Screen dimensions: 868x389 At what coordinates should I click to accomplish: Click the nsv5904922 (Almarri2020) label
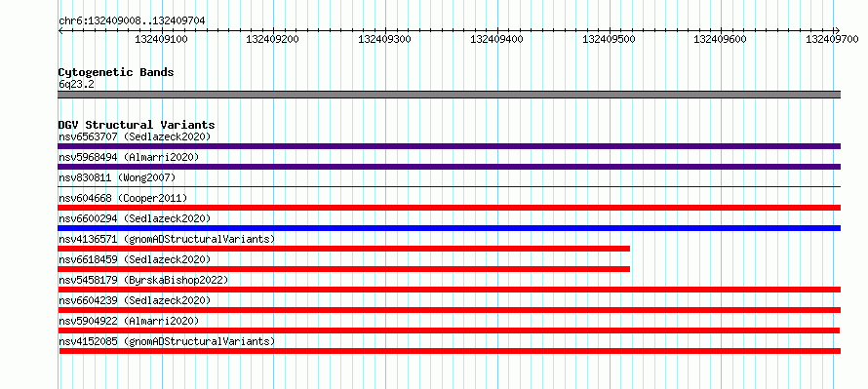click(x=129, y=321)
